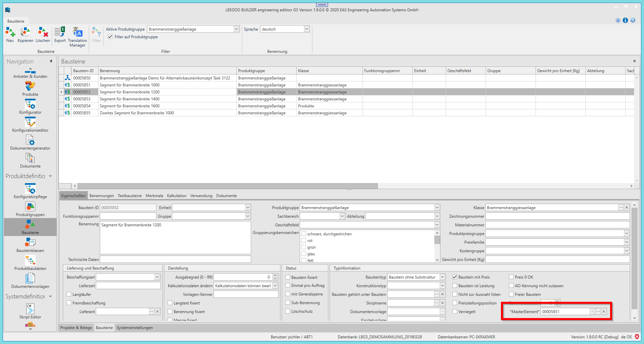Check Einmal pro Auftrag
Image resolution: width=644 pixels, height=344 pixels.
tap(288, 285)
